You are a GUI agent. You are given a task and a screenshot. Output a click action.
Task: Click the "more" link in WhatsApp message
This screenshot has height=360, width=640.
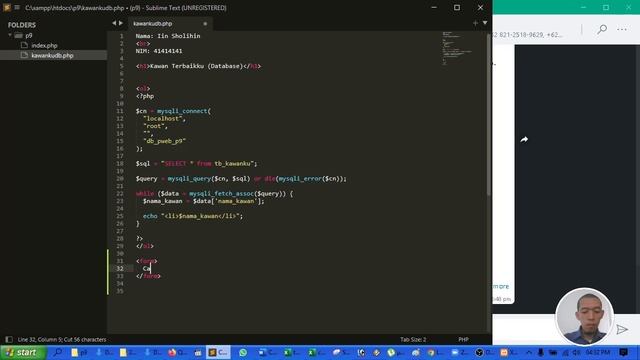pyautogui.click(x=501, y=286)
